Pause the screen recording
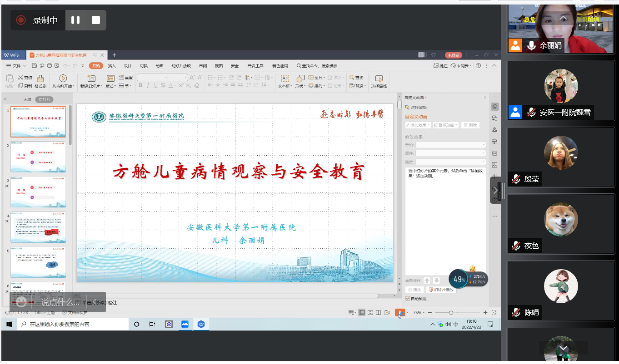This screenshot has height=364, width=619. pyautogui.click(x=75, y=20)
